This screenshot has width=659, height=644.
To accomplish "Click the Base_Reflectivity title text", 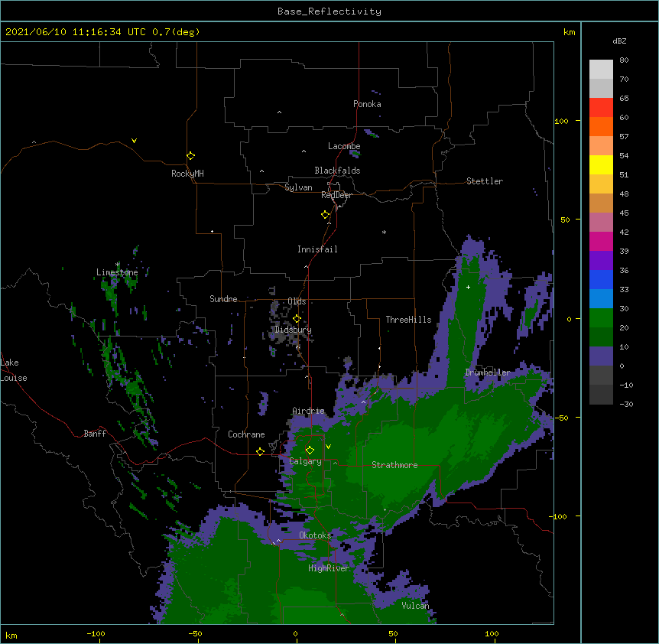I will pyautogui.click(x=329, y=11).
